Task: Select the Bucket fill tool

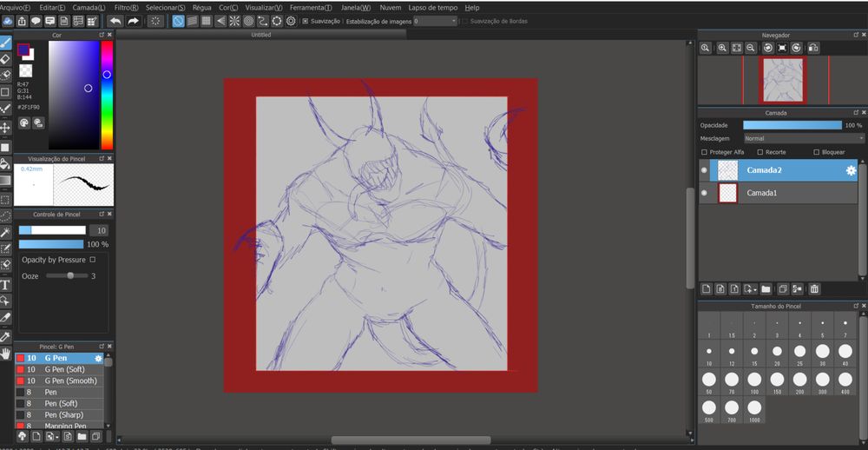Action: 5,164
